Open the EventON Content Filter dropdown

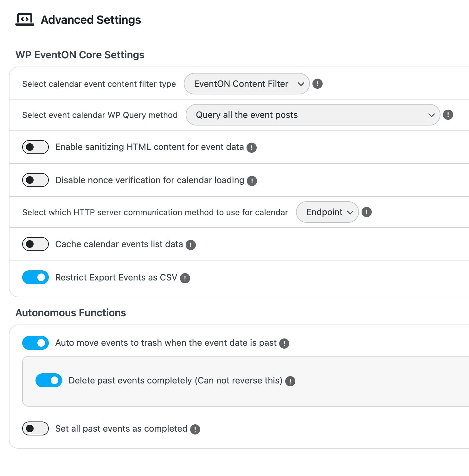[x=247, y=84]
